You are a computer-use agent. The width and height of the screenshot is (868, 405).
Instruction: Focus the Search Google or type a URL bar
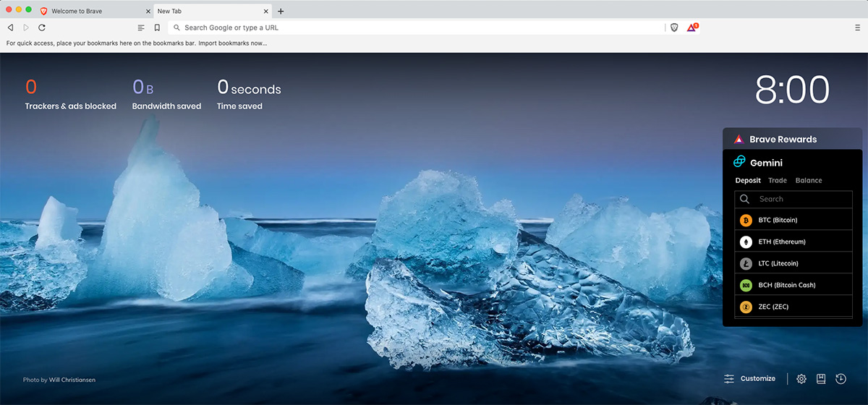(x=416, y=27)
